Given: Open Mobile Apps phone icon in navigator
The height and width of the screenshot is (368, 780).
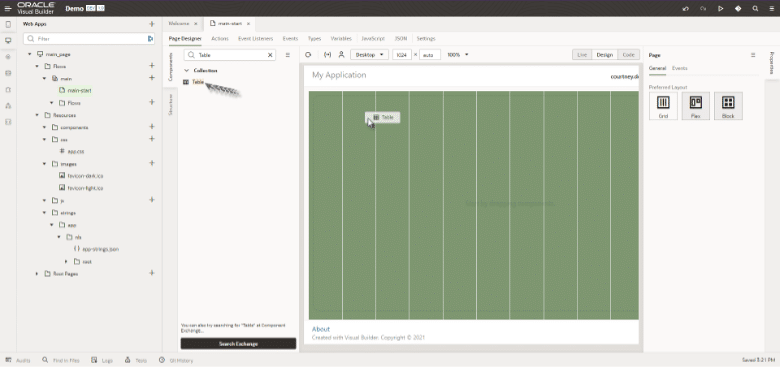Looking at the screenshot, I should point(8,24).
